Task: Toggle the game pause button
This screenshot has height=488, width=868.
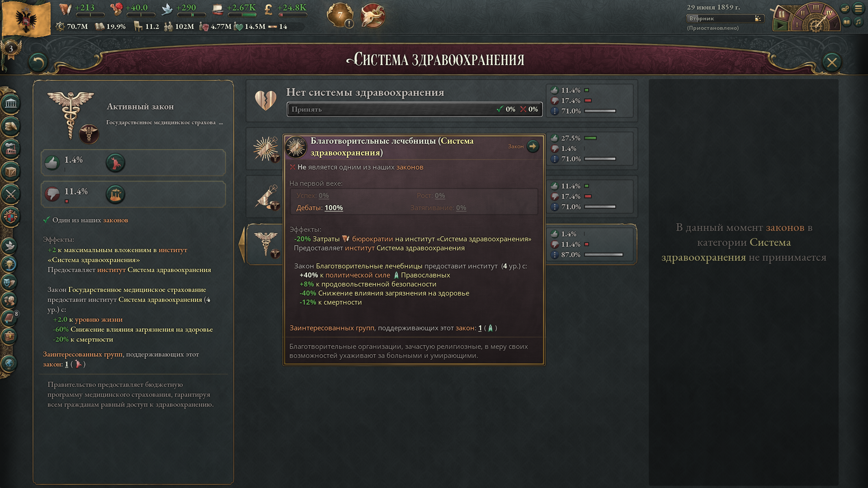Action: (x=781, y=14)
